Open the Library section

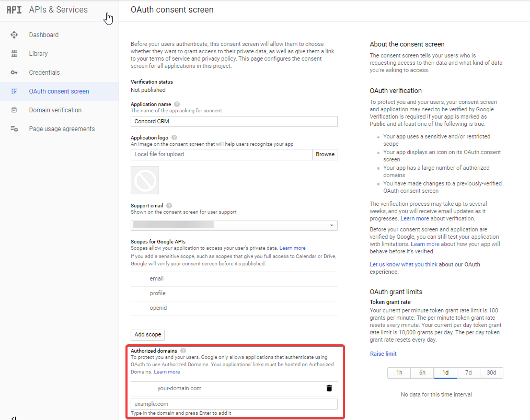click(x=38, y=53)
